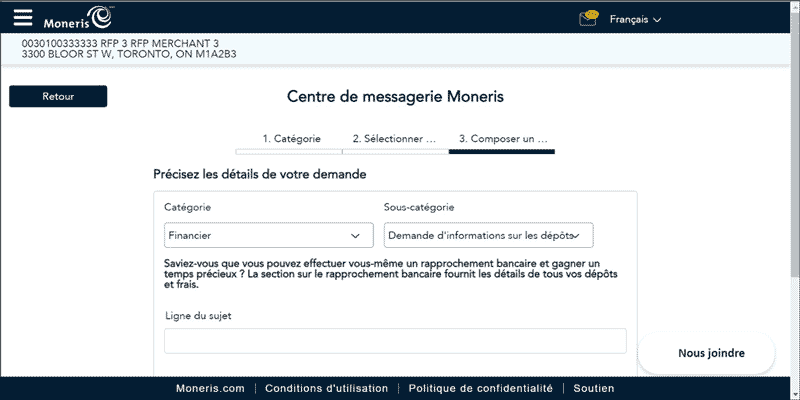Screen dimensions: 800x400
Task: Go to step 1. Catégorie
Action: 289,142
